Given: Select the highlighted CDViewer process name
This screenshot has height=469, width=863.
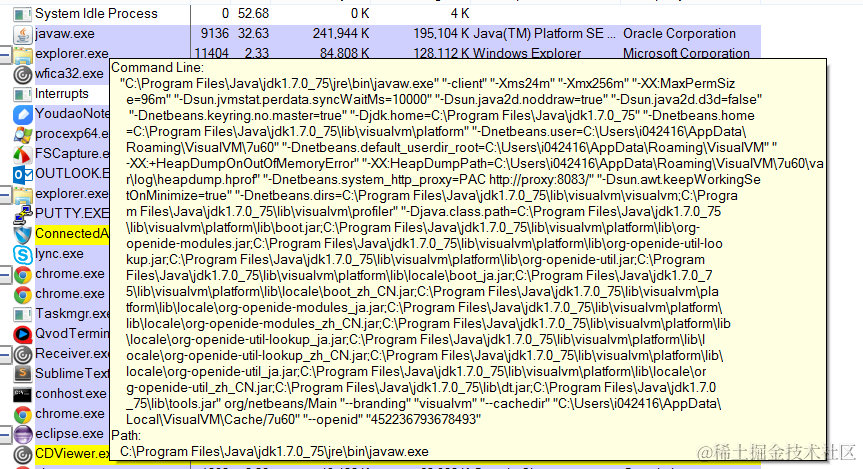Looking at the screenshot, I should 72,454.
